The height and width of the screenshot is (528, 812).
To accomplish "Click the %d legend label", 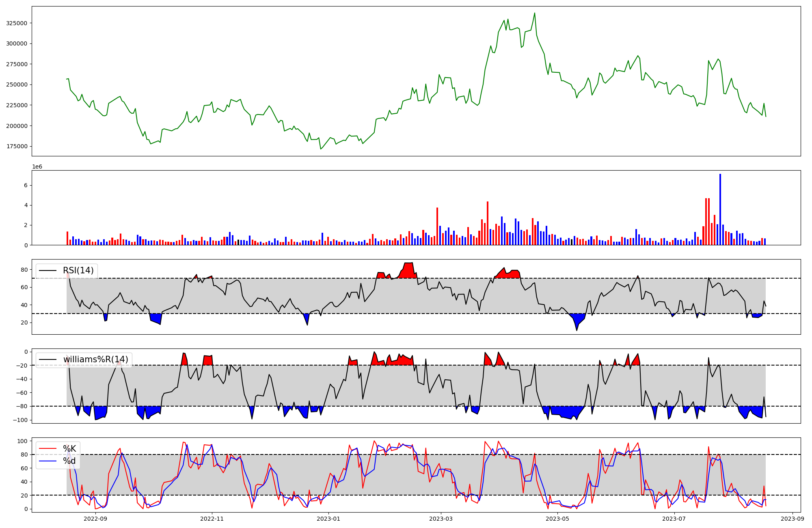I will pyautogui.click(x=69, y=461).
